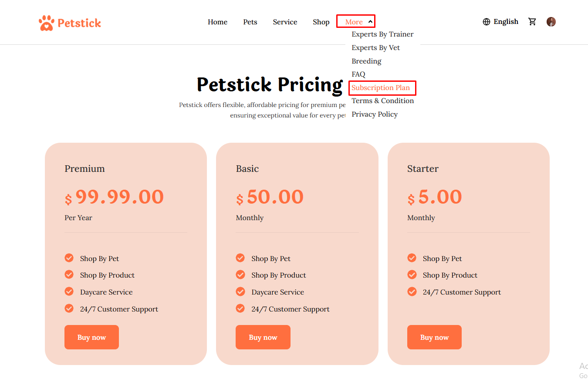The height and width of the screenshot is (382, 588).
Task: Go to FAQ page
Action: pos(358,74)
